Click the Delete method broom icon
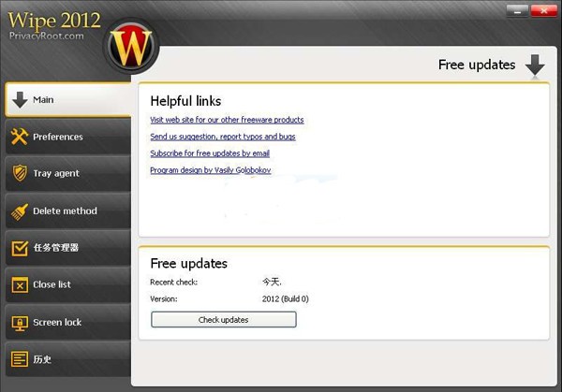 click(x=19, y=211)
